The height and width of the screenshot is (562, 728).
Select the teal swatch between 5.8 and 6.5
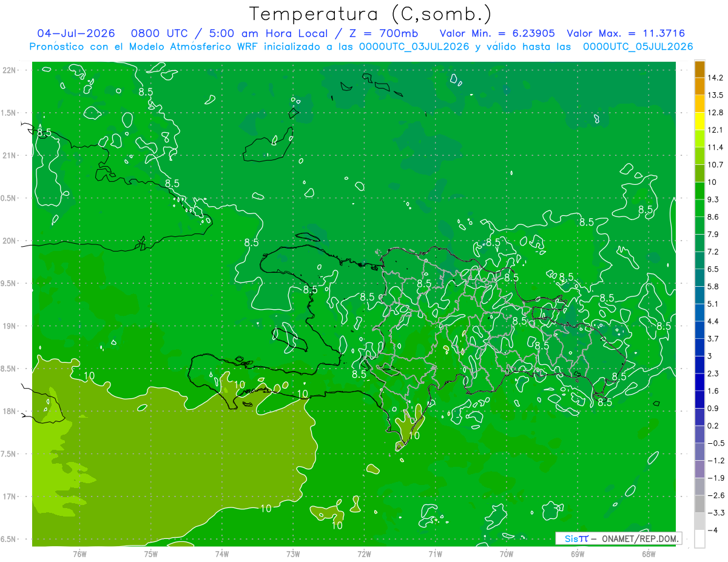pos(699,278)
